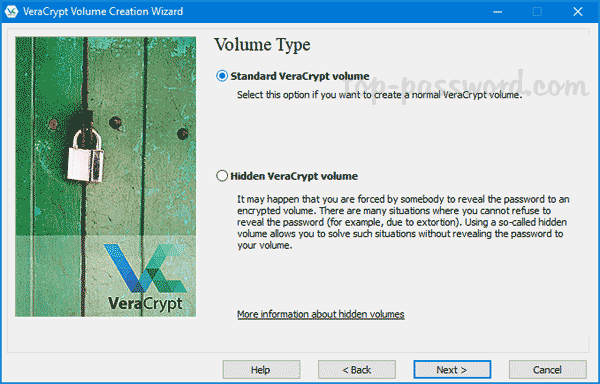Screen dimensions: 600x384
Task: Go back with the < Back button
Action: (x=357, y=369)
